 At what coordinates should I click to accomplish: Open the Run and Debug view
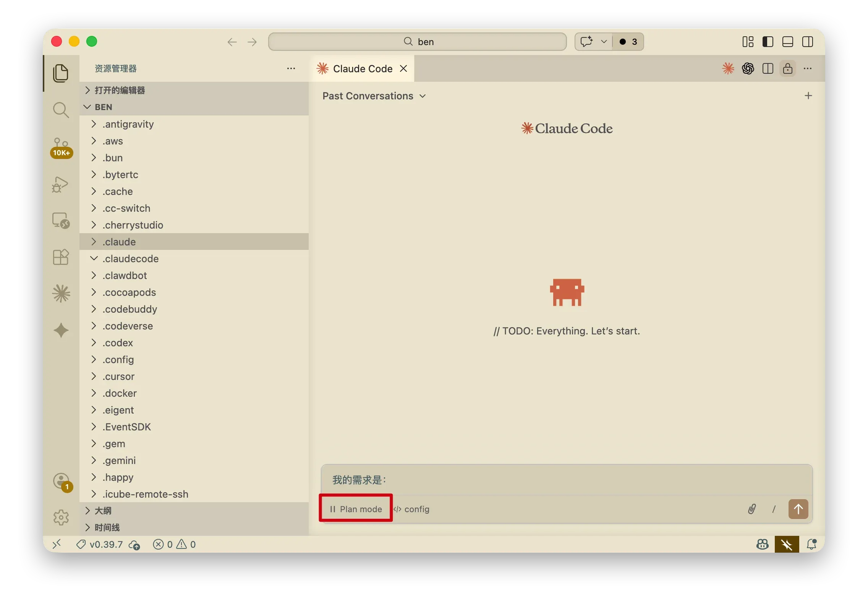point(60,184)
